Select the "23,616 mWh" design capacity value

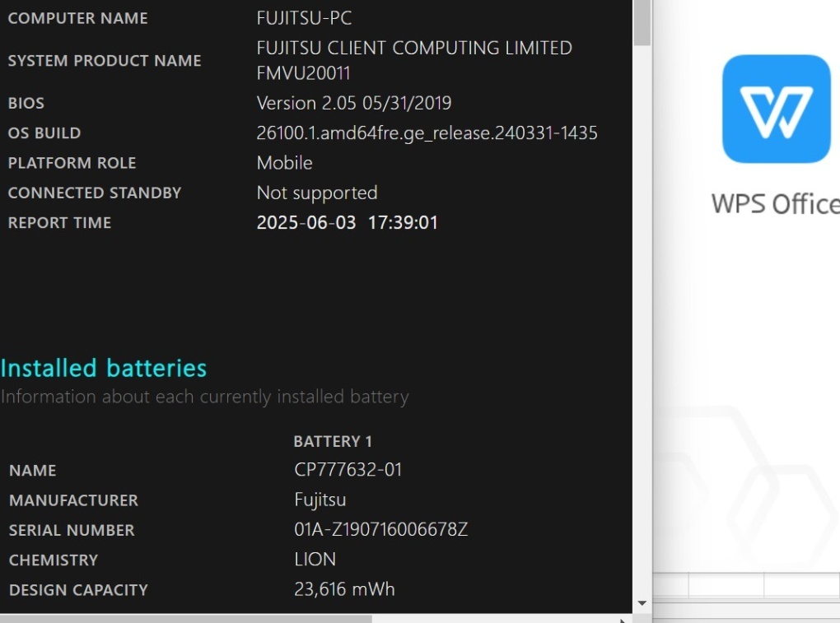344,589
